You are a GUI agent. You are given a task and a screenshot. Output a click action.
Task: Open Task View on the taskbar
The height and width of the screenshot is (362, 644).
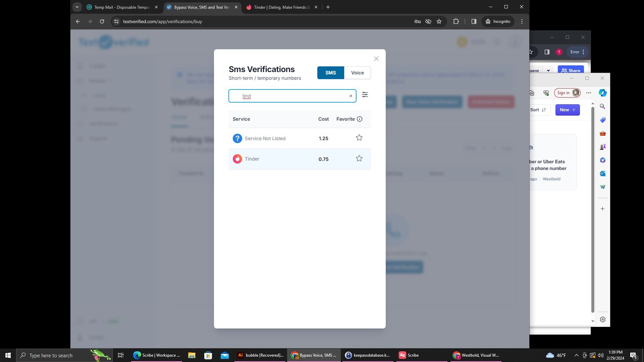[x=121, y=355]
